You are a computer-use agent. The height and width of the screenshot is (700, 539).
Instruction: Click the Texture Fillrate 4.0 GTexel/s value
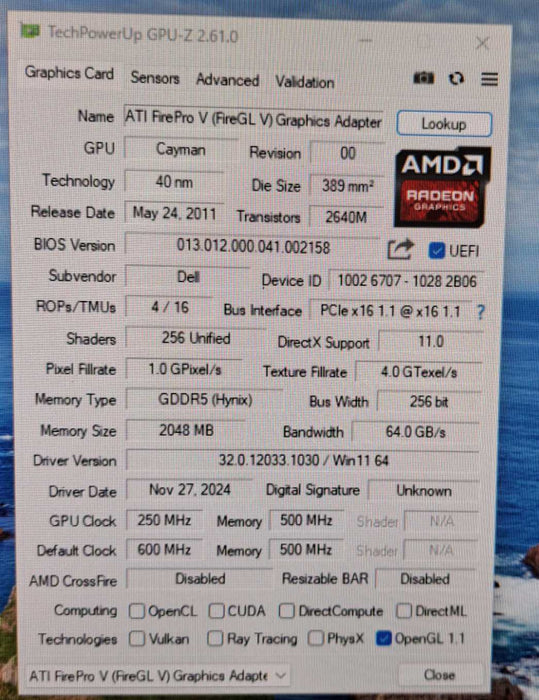click(x=418, y=372)
